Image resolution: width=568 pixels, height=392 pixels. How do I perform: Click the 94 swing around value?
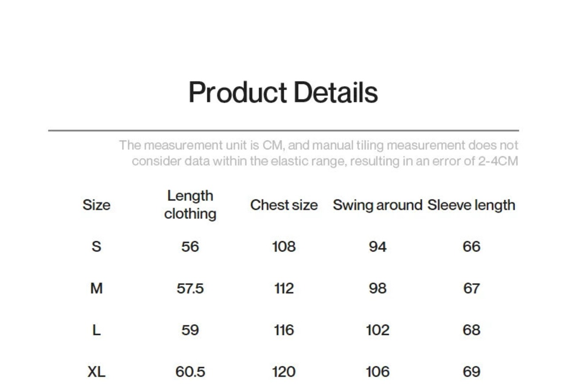(x=378, y=246)
